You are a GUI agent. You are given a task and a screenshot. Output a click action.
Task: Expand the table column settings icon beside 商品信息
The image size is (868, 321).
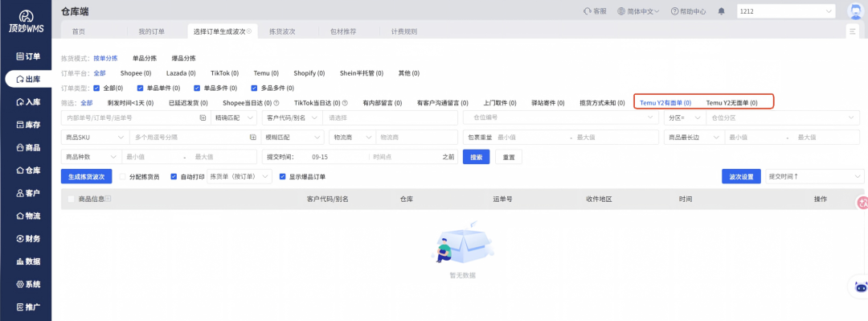[x=108, y=199]
